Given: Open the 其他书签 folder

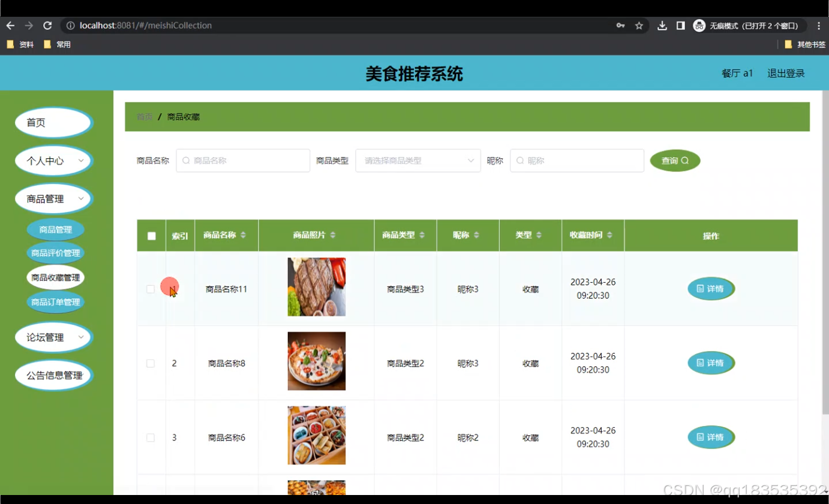Looking at the screenshot, I should point(805,44).
